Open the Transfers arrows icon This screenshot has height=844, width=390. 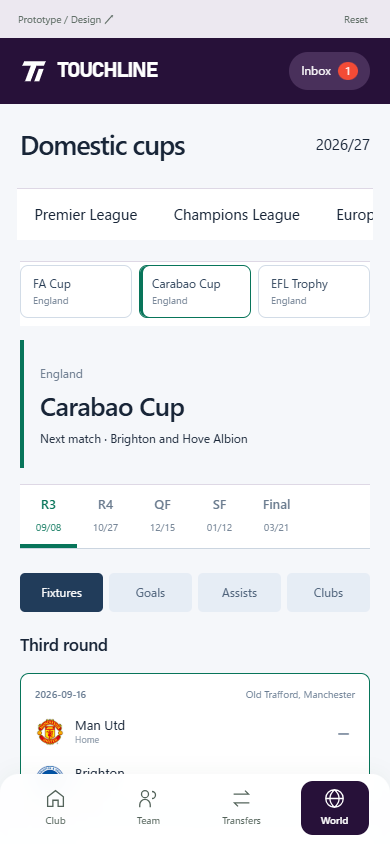point(242,798)
